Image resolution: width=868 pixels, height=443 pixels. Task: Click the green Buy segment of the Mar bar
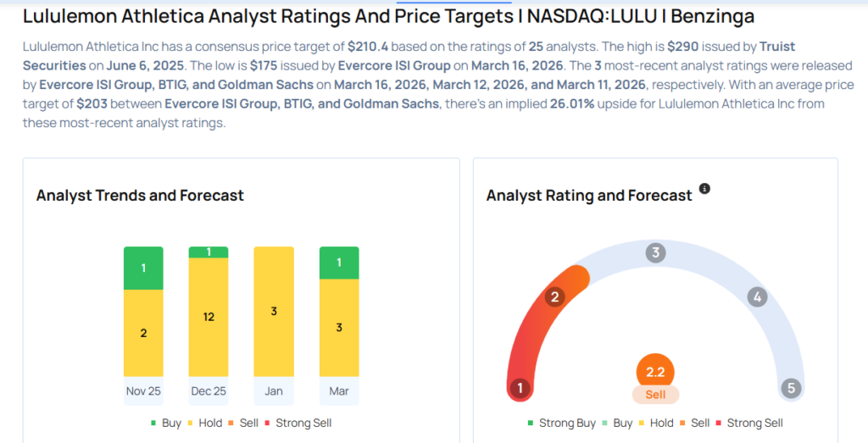[x=339, y=263]
